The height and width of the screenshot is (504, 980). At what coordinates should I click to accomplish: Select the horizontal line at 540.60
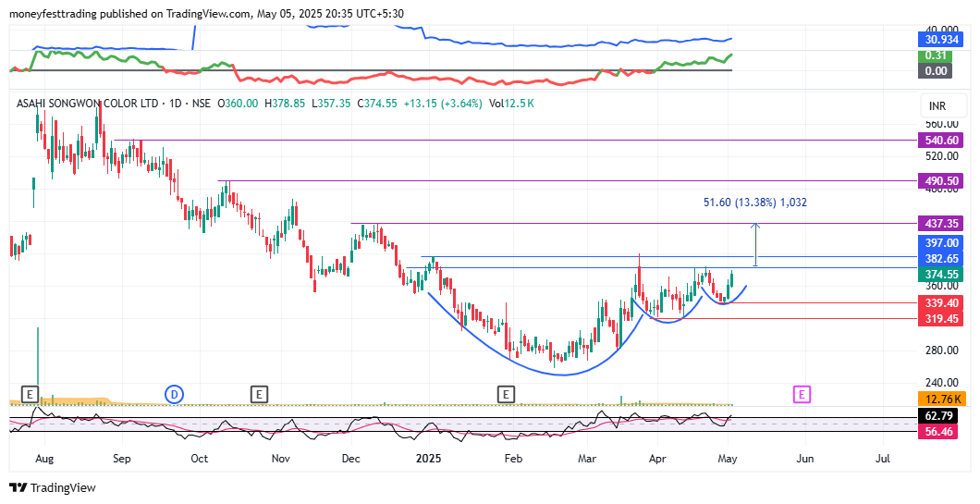pyautogui.click(x=514, y=141)
